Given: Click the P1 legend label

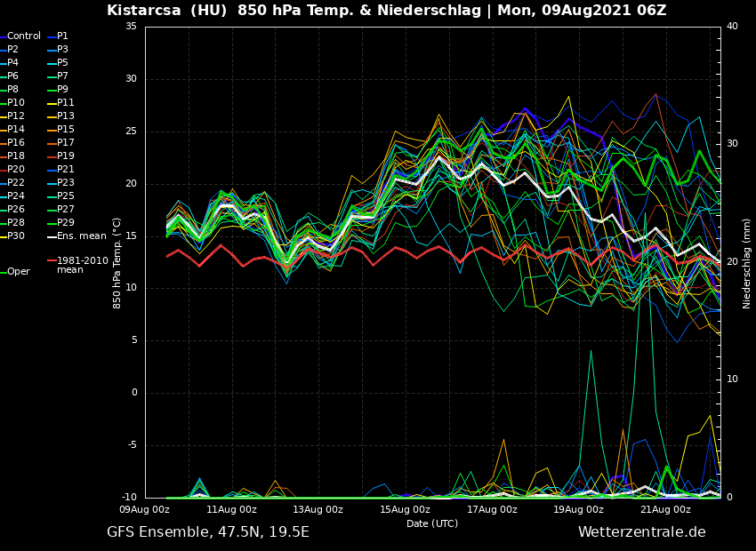Looking at the screenshot, I should [x=62, y=36].
